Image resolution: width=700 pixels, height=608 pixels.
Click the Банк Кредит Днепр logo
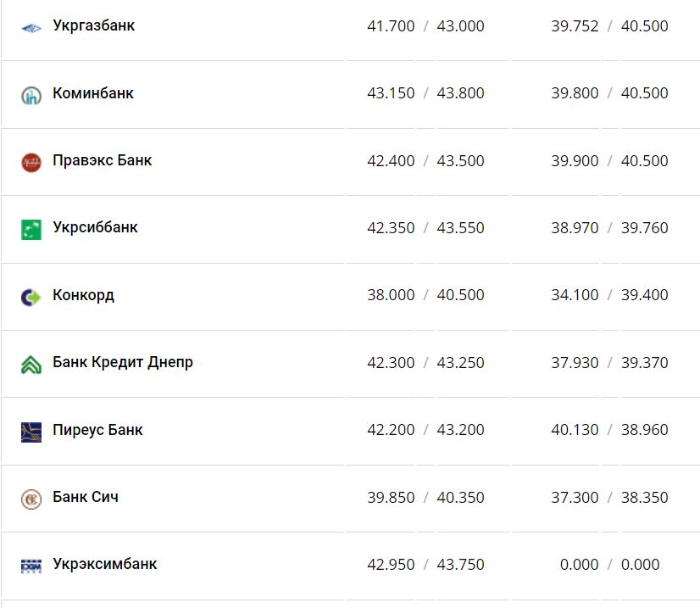pyautogui.click(x=31, y=364)
